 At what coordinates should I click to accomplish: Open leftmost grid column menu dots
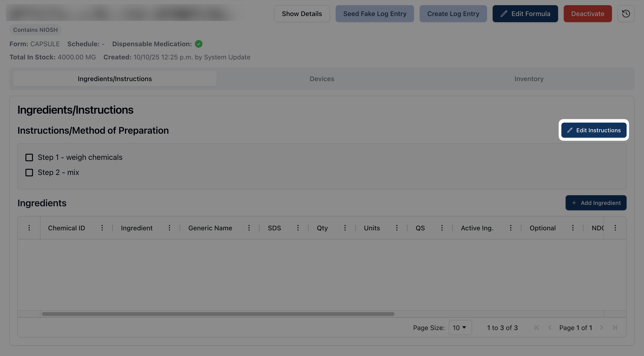coord(29,228)
